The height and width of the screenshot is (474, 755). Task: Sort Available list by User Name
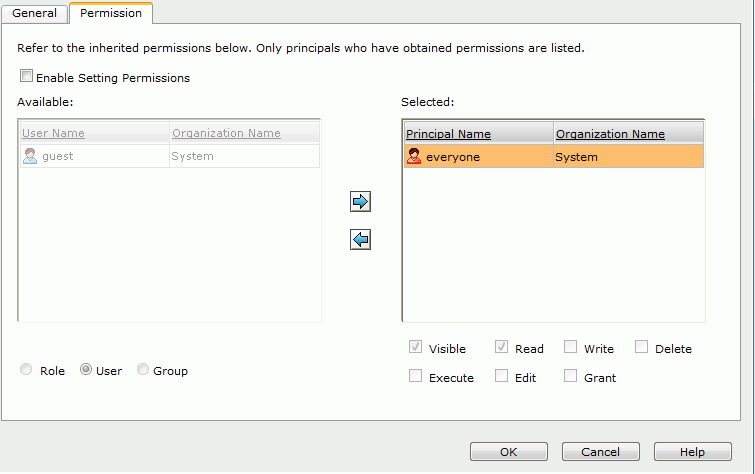click(x=53, y=133)
